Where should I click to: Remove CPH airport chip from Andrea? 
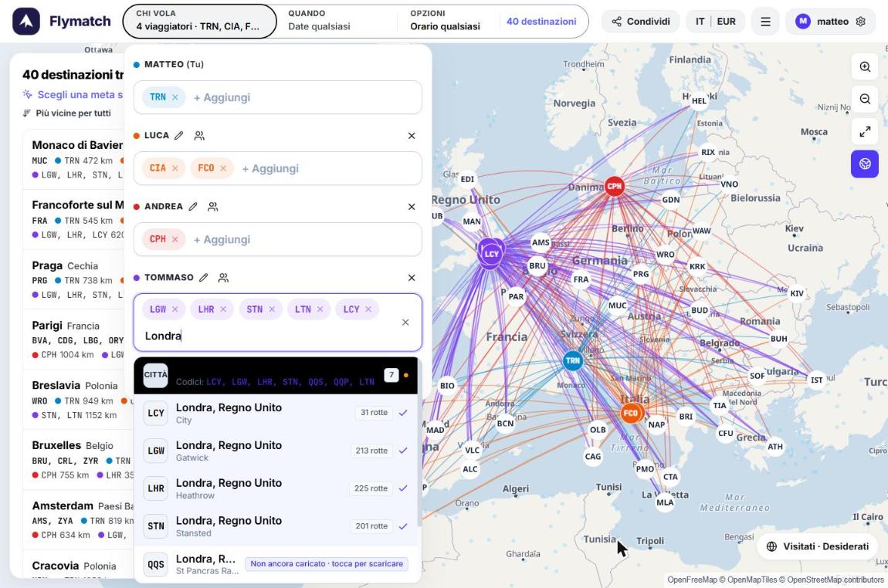(175, 239)
